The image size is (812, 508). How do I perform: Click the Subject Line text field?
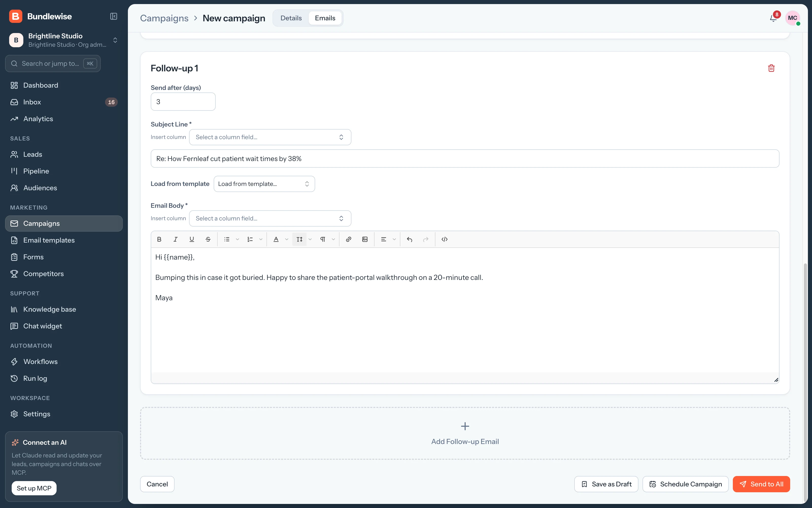pyautogui.click(x=465, y=158)
